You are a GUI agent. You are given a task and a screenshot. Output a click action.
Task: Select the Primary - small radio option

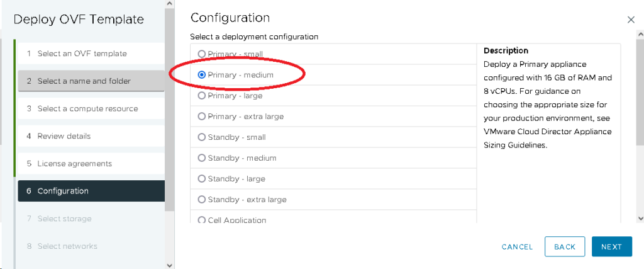pos(202,54)
